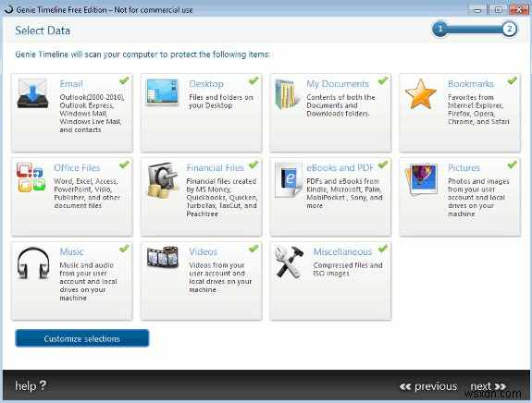
Task: Close the Genie Timeline window
Action: coord(519,10)
